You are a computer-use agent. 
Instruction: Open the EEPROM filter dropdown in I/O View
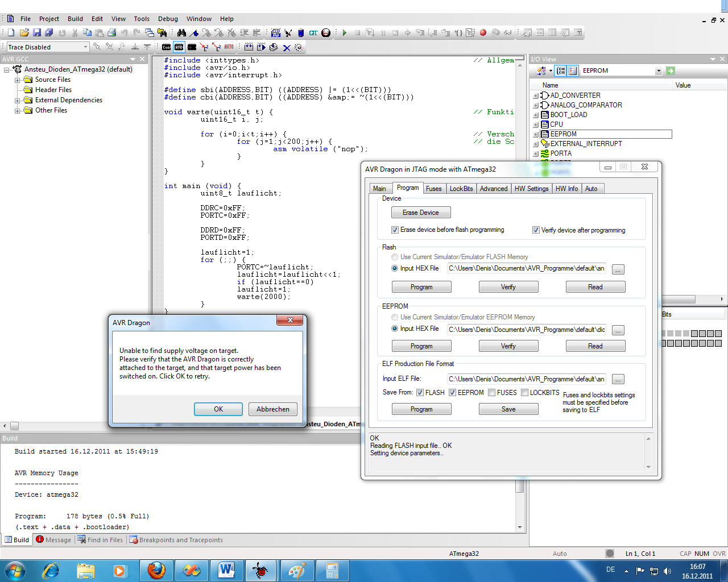pos(659,70)
